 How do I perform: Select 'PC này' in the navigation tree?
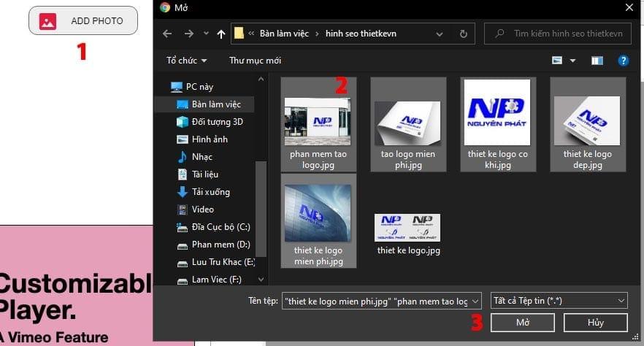pyautogui.click(x=192, y=87)
